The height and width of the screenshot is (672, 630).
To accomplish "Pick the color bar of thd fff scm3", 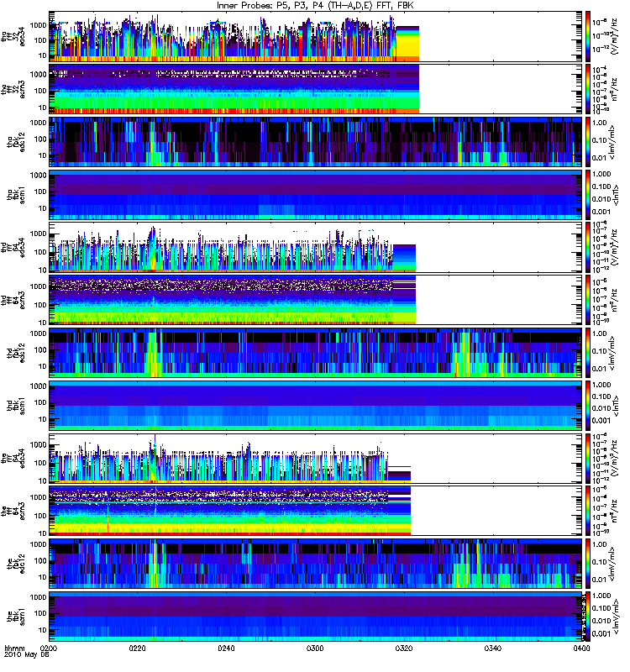I will pyautogui.click(x=588, y=300).
